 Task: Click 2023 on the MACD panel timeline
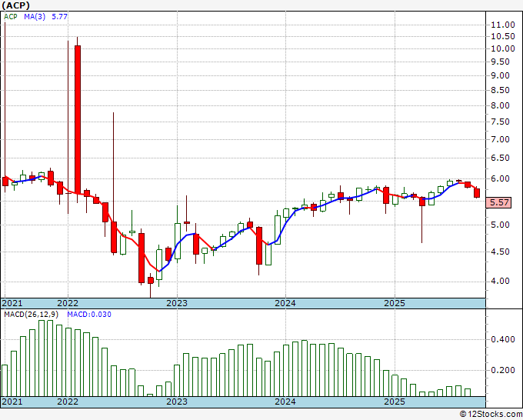pyautogui.click(x=177, y=402)
